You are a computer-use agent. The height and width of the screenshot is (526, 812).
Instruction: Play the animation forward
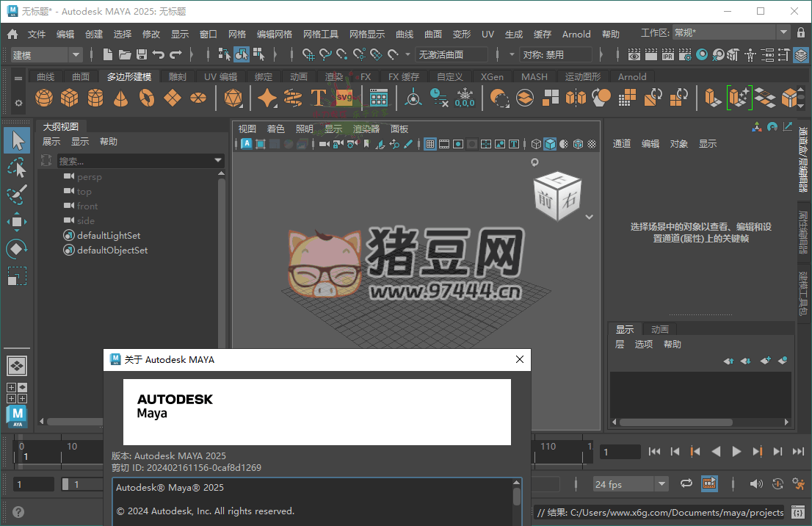tap(736, 452)
